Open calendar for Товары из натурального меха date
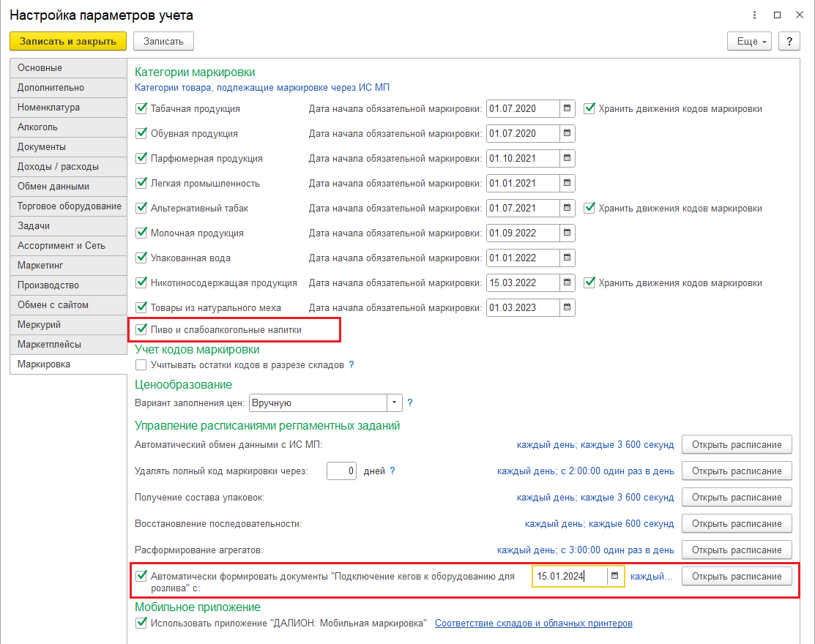Image resolution: width=815 pixels, height=644 pixels. pyautogui.click(x=567, y=308)
